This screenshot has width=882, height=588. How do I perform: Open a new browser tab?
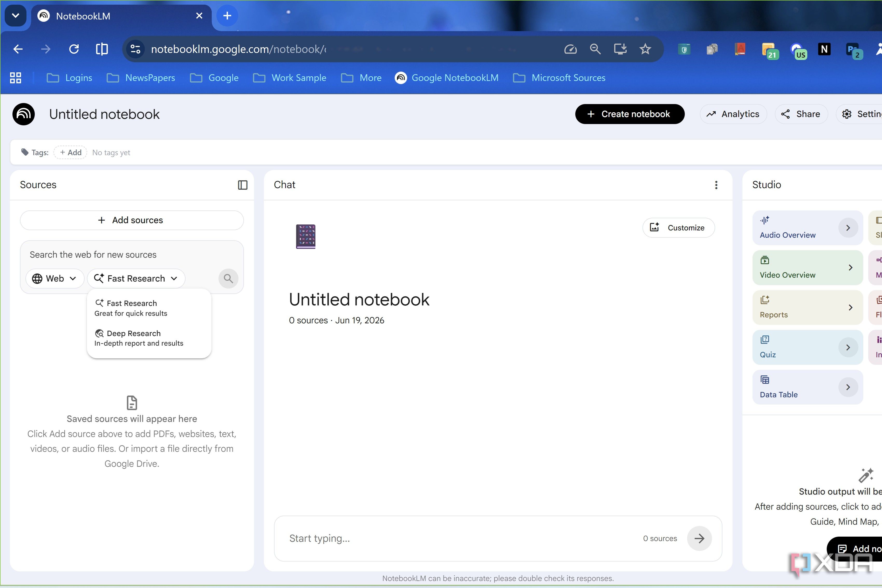click(227, 16)
